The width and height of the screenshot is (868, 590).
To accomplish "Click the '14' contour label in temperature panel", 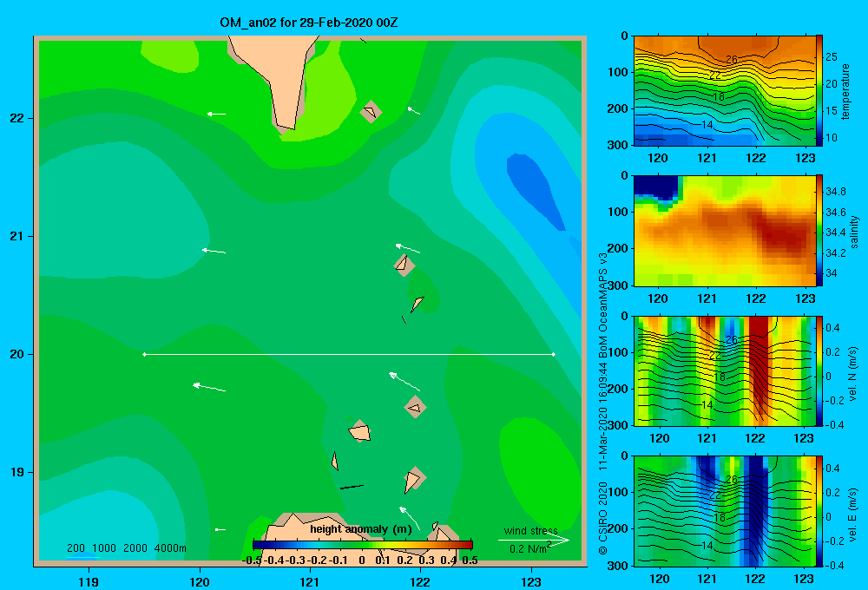I will point(707,125).
